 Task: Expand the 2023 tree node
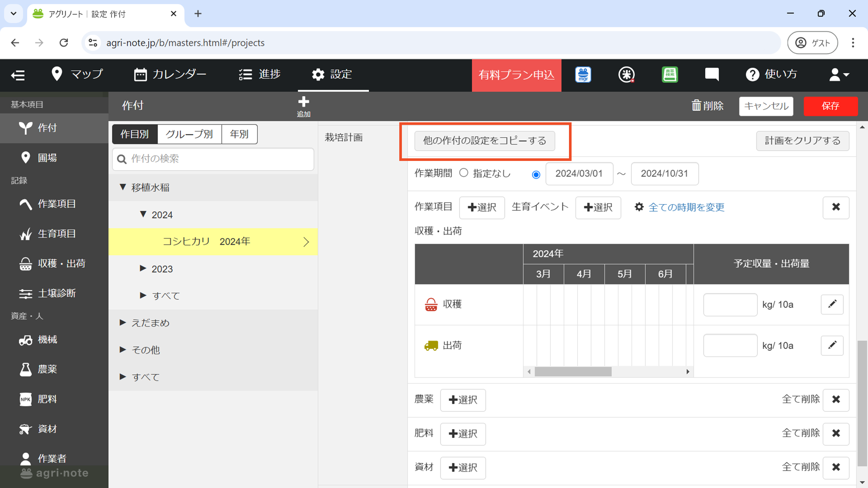143,269
